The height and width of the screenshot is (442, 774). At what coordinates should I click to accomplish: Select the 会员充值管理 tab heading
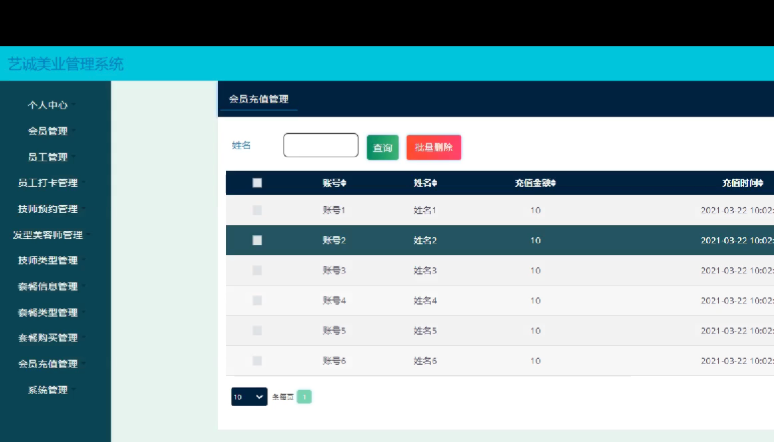tap(258, 99)
